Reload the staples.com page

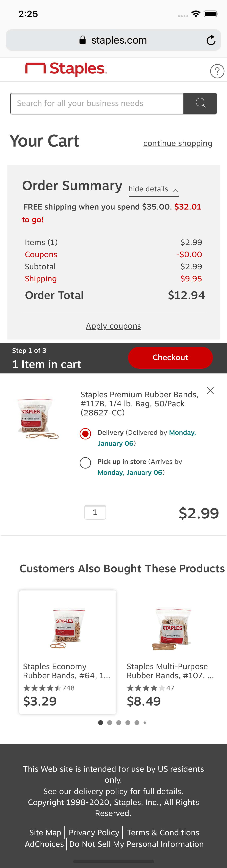[x=211, y=40]
